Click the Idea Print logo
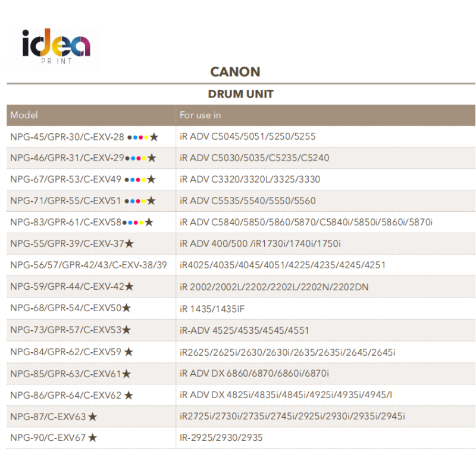Viewport: 476px width, 476px height. coord(57,48)
